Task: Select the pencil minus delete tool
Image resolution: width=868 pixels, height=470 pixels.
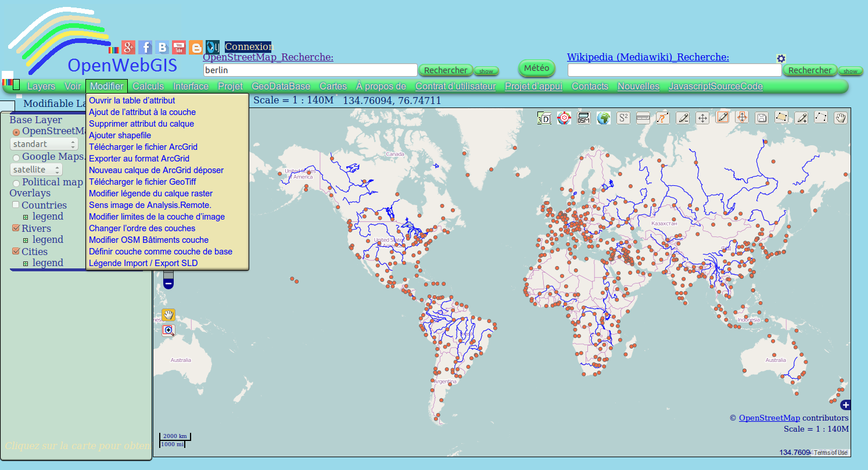Action: [x=683, y=118]
